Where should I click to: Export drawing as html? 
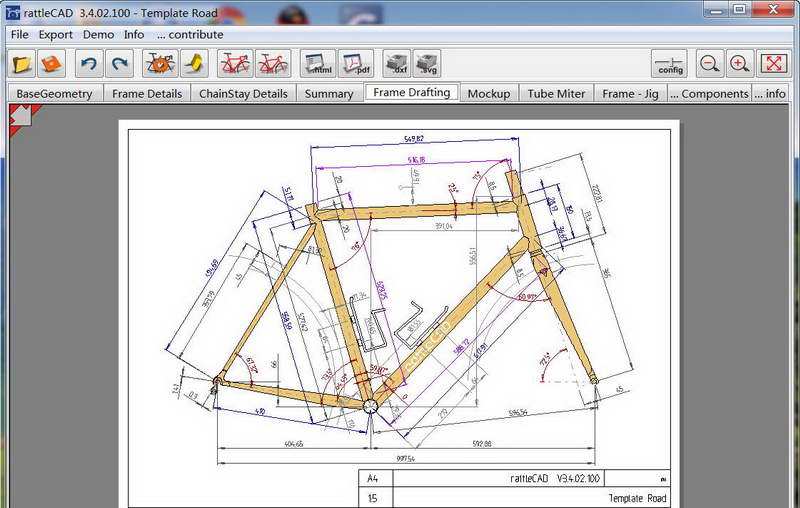318,64
